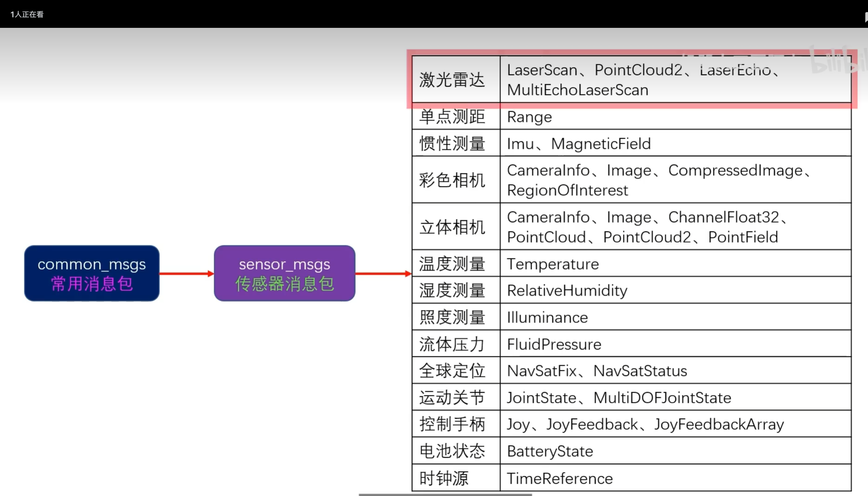Select the NavSatFix、NavSatStatus cell
This screenshot has width=868, height=496.
tap(597, 371)
